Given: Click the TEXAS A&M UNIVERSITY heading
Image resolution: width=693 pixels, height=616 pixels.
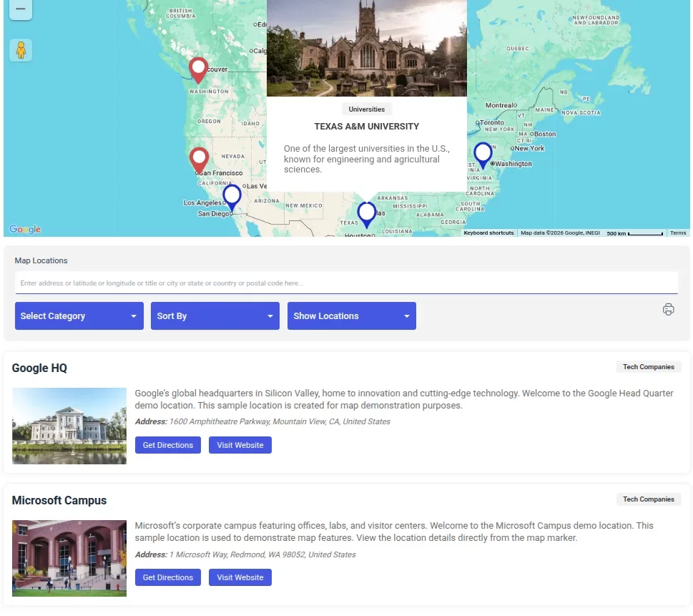Looking at the screenshot, I should pyautogui.click(x=366, y=127).
